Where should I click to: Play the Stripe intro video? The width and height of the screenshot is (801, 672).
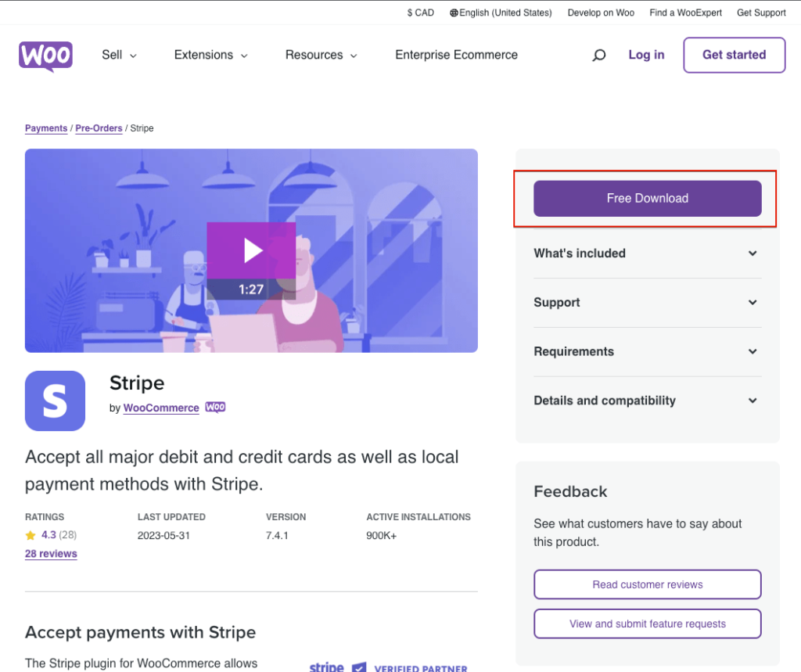click(x=251, y=250)
